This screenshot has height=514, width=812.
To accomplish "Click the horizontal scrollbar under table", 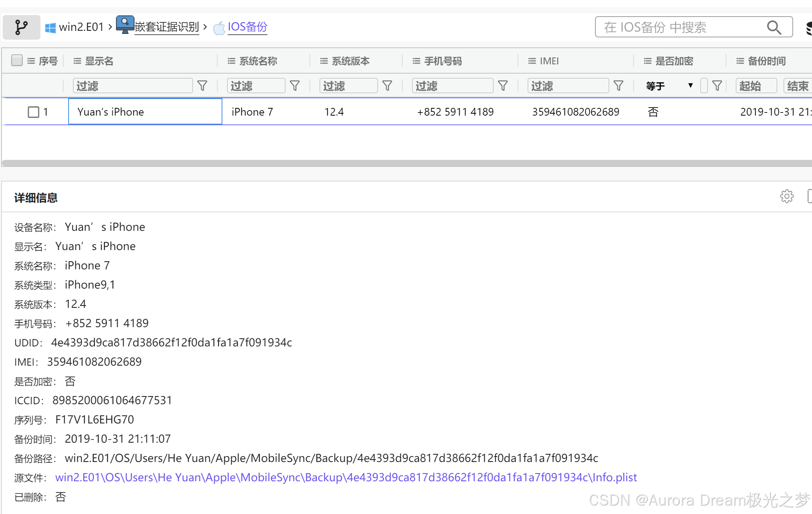I will click(407, 163).
